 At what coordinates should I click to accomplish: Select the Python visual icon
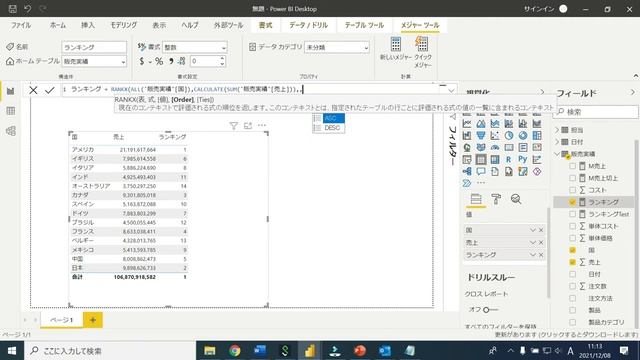[x=522, y=160]
